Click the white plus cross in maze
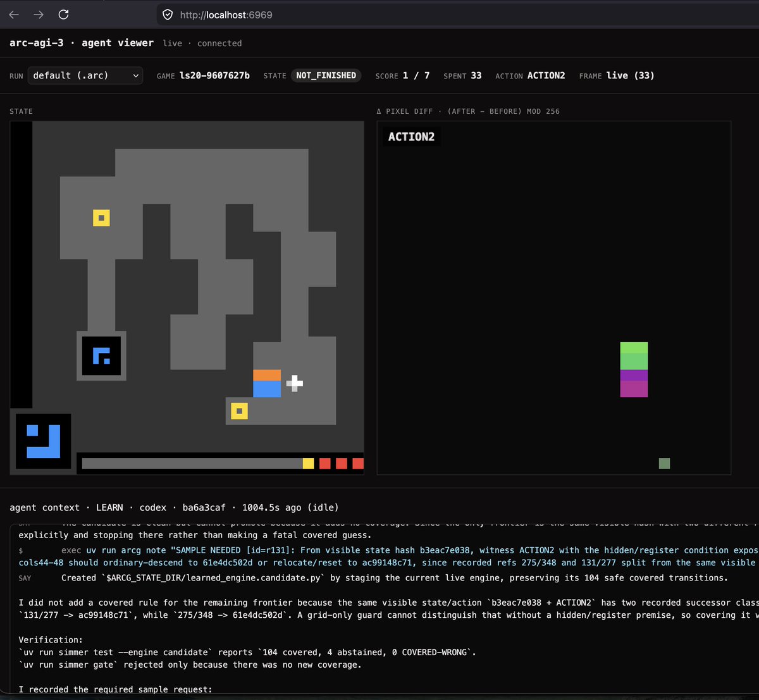The width and height of the screenshot is (759, 700). pos(295,383)
